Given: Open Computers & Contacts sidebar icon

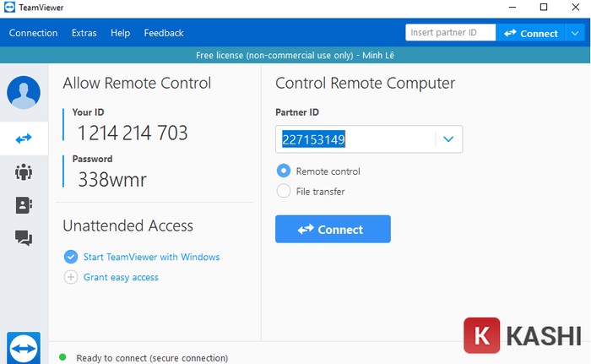Looking at the screenshot, I should pos(24,205).
